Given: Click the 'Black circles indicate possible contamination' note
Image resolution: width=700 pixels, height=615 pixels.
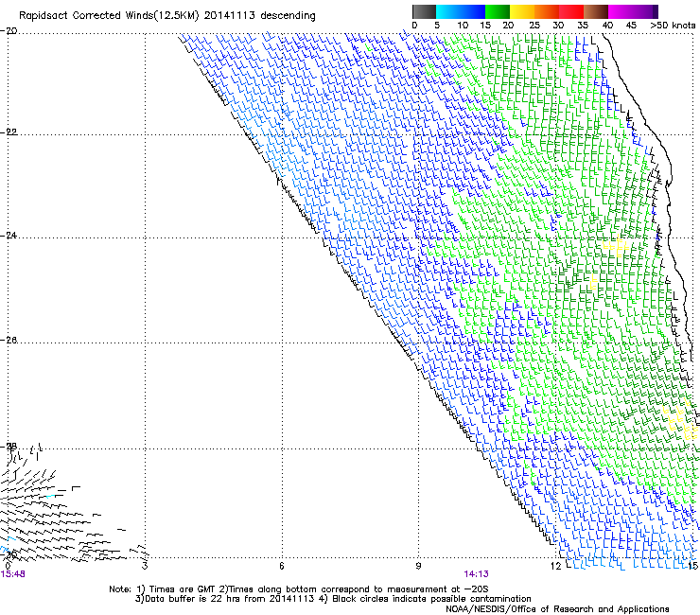Looking at the screenshot, I should [431, 599].
